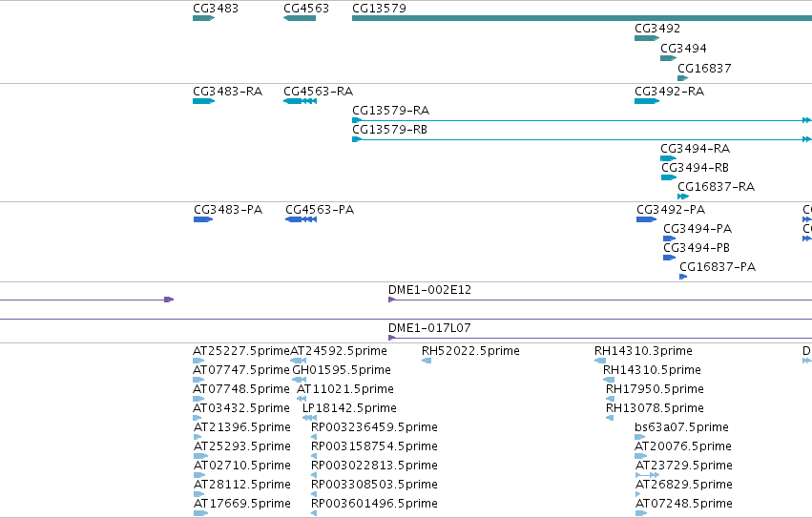
Task: Click the DME1-017L07 label
Action: pyautogui.click(x=429, y=328)
